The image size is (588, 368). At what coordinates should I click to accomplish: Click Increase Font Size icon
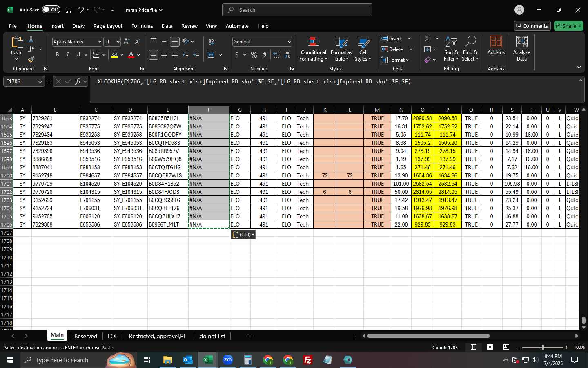coord(127,42)
